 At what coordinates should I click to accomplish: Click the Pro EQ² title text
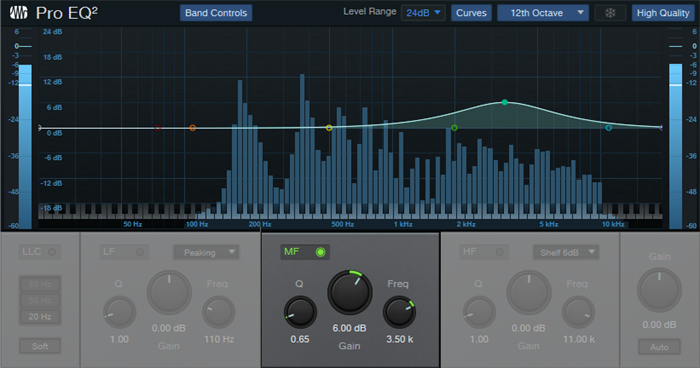pos(67,13)
